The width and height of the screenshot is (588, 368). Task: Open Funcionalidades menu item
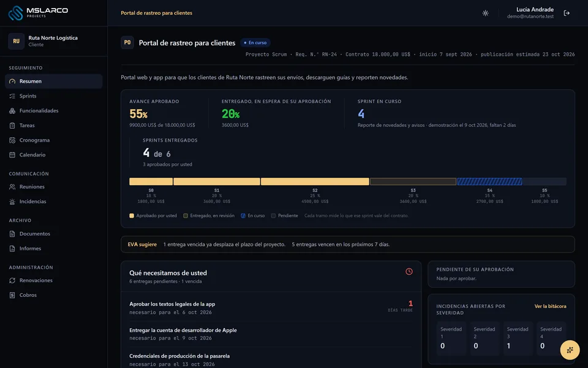(x=54, y=111)
